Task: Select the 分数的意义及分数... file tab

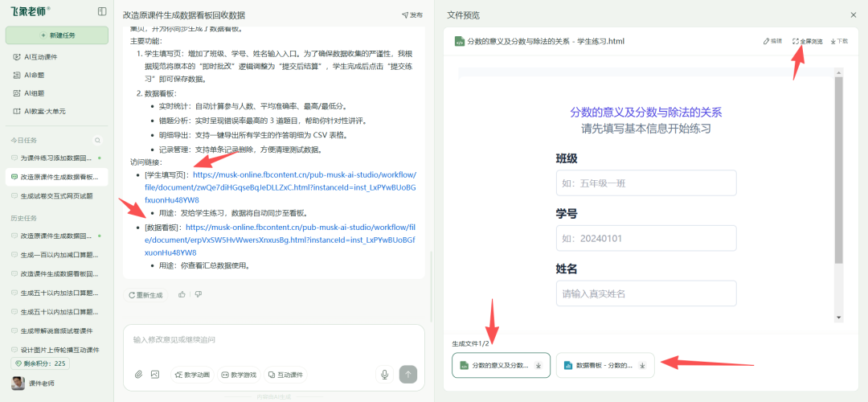Action: [x=501, y=365]
